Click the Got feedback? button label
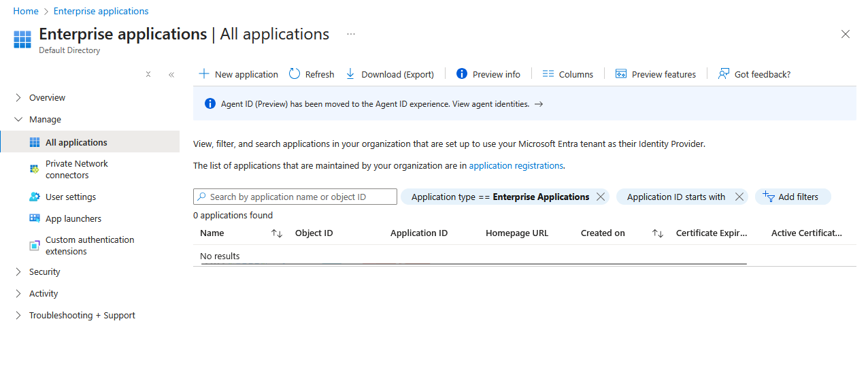868x366 pixels. coord(763,74)
